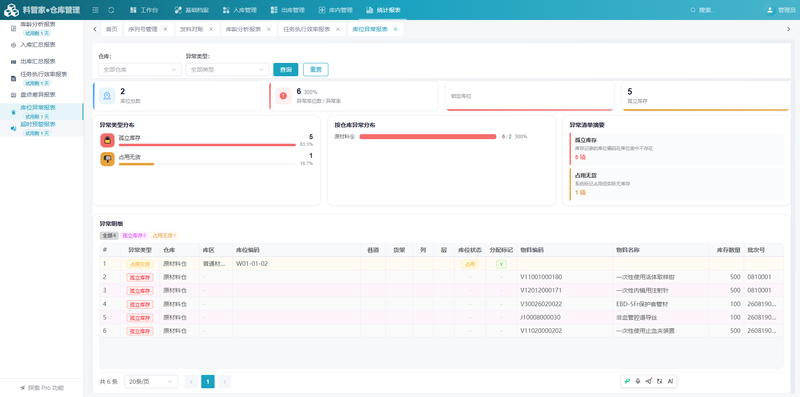Screen dimensions: 800x397
Task: Open 库内管理 menu
Action: pyautogui.click(x=335, y=10)
